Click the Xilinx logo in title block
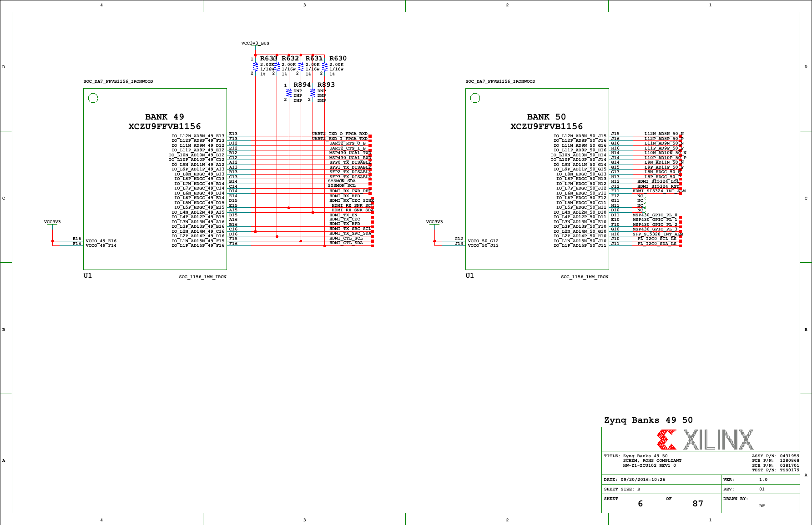This screenshot has width=812, height=525. (705, 440)
